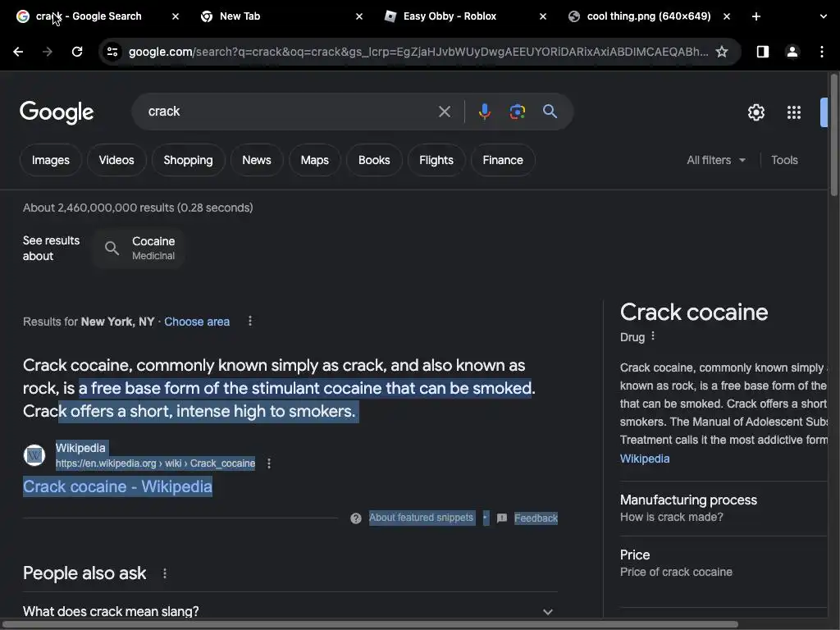Click the vertical page scrollbar
Image resolution: width=840 pixels, height=630 pixels.
[833, 134]
